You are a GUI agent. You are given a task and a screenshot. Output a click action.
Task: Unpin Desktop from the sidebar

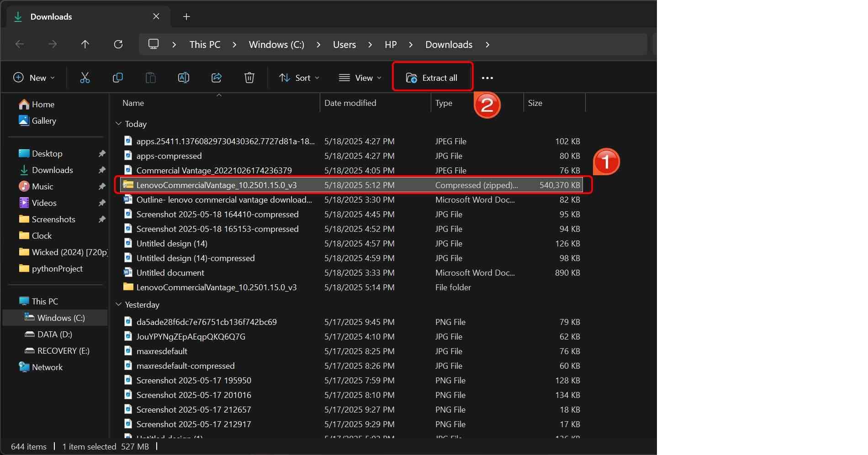pyautogui.click(x=101, y=153)
